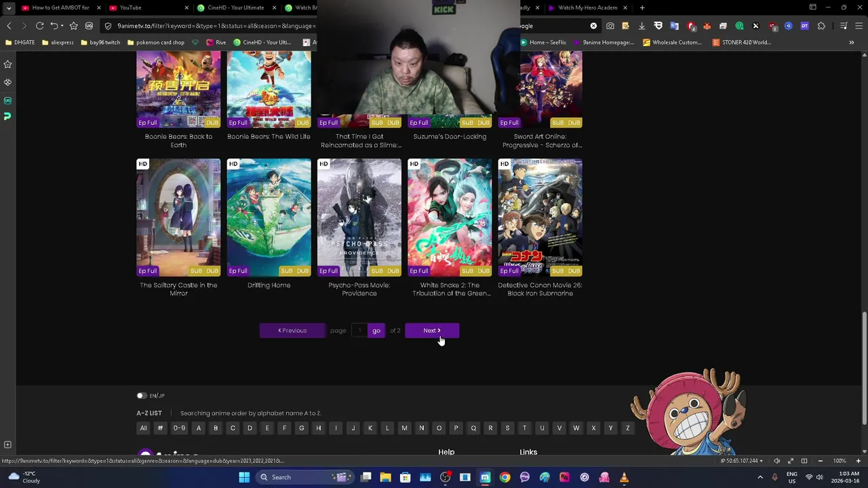Open the Suzume's Door-Locking title link
Viewport: 868px width, 488px height.
point(450,136)
